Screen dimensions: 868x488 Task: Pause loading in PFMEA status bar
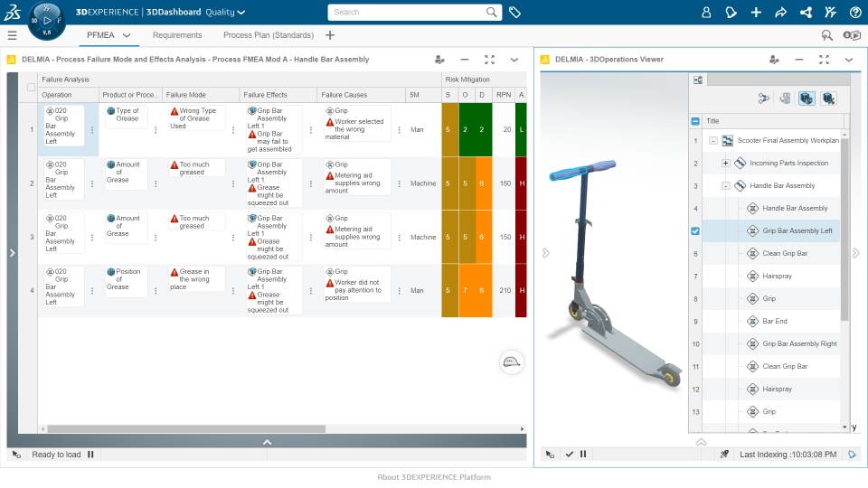(90, 455)
